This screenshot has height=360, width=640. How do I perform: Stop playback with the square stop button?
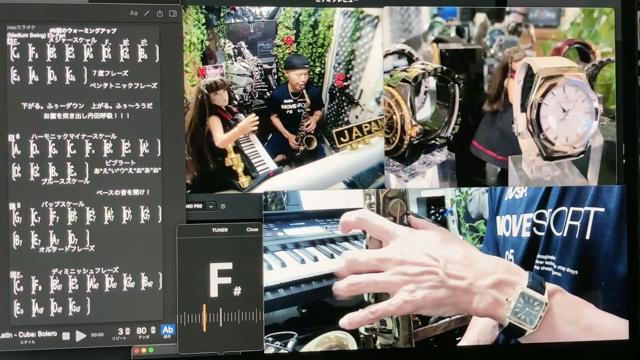[x=66, y=336]
